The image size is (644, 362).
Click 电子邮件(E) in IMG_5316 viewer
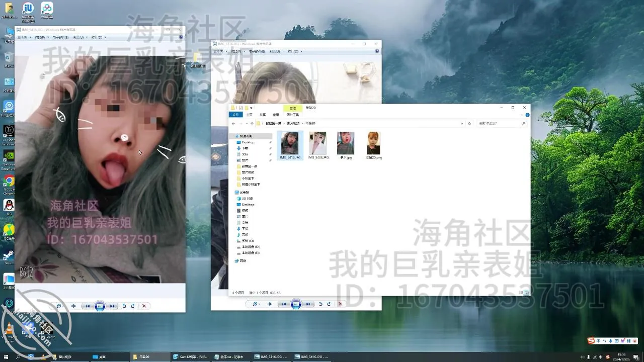point(256,51)
